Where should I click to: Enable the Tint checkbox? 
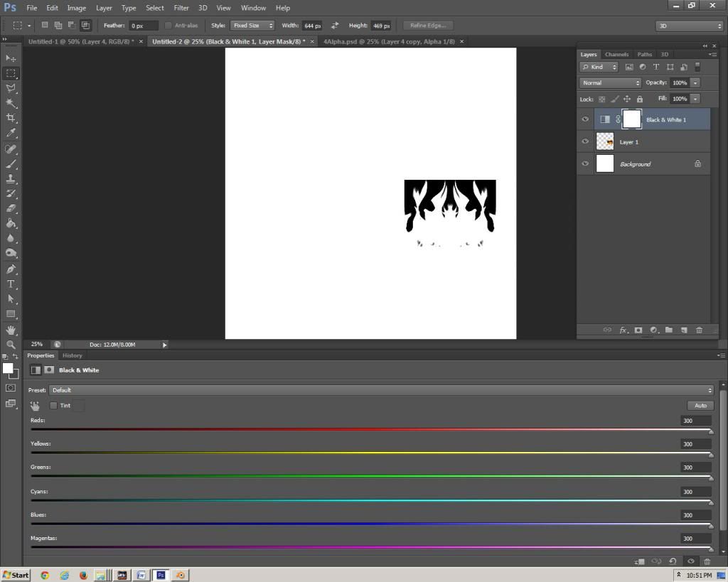(53, 406)
